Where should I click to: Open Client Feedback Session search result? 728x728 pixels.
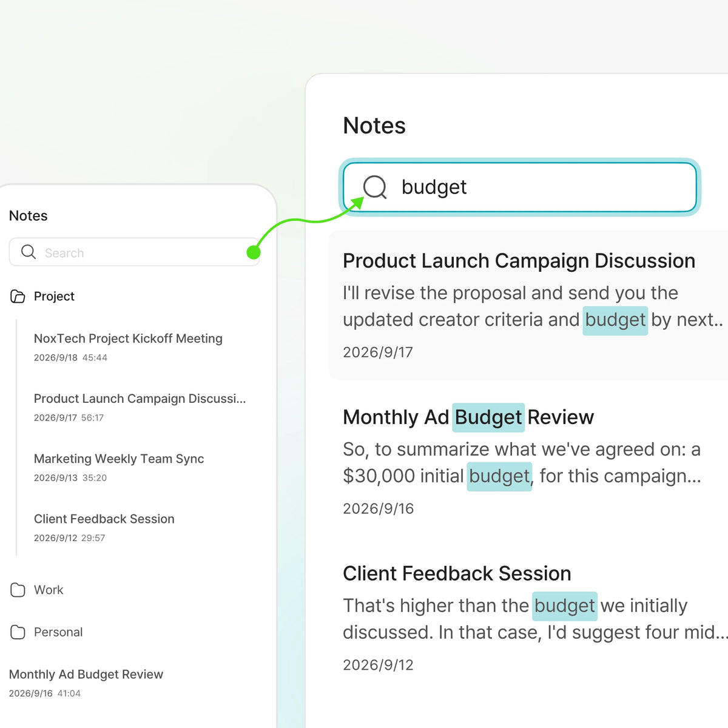[x=528, y=618]
